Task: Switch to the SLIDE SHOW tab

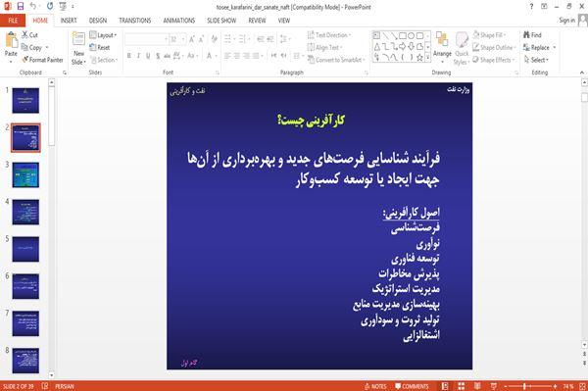Action: 221,21
